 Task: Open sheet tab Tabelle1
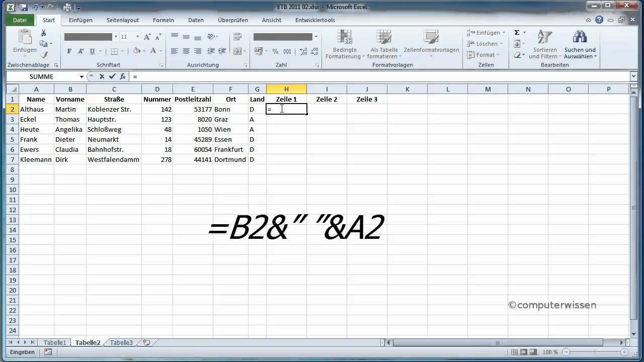(x=55, y=342)
